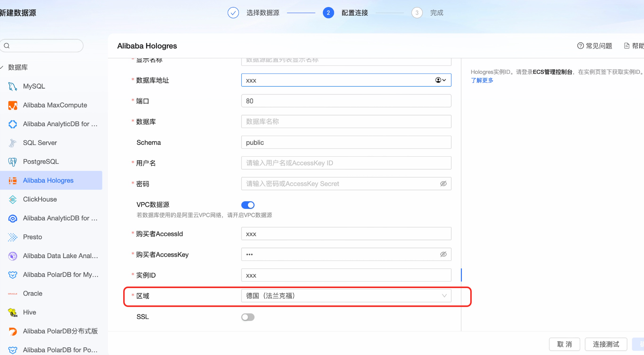
Task: Click the Oracle logo icon
Action: coord(13,293)
